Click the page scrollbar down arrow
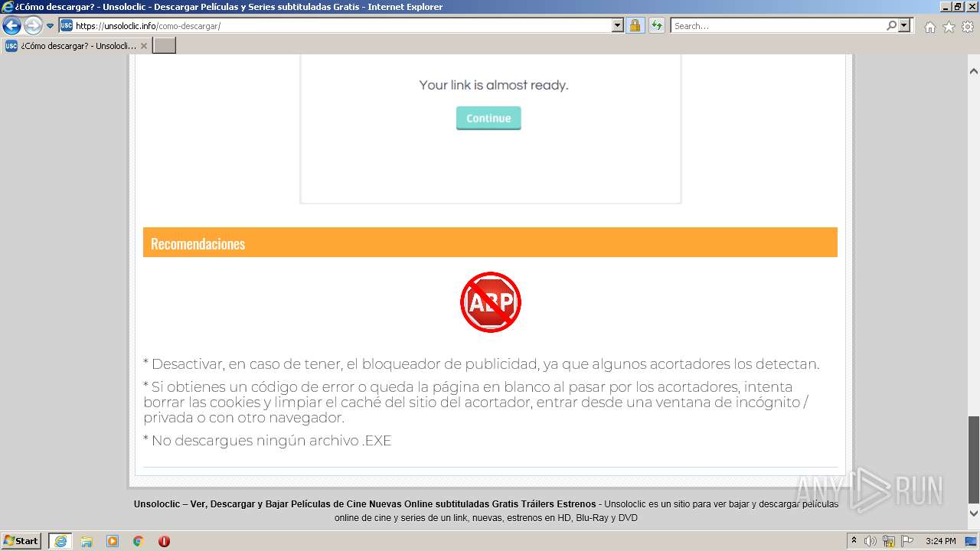980x551 pixels. coord(974,513)
